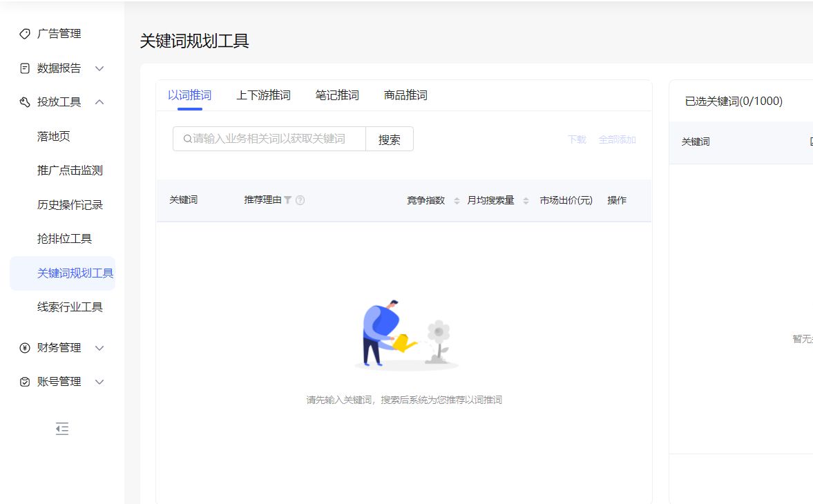Switch to the 上下游推词 tab
The image size is (813, 504).
click(x=263, y=95)
